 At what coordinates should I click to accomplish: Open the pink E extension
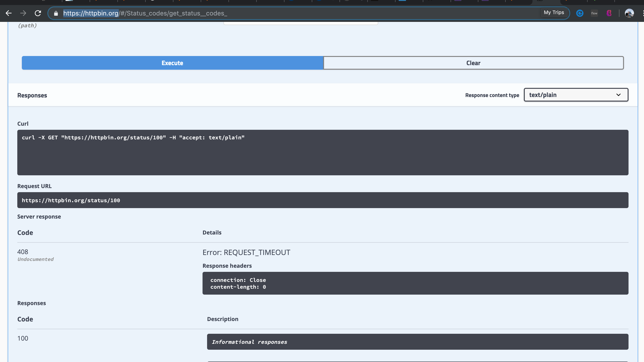(x=609, y=13)
